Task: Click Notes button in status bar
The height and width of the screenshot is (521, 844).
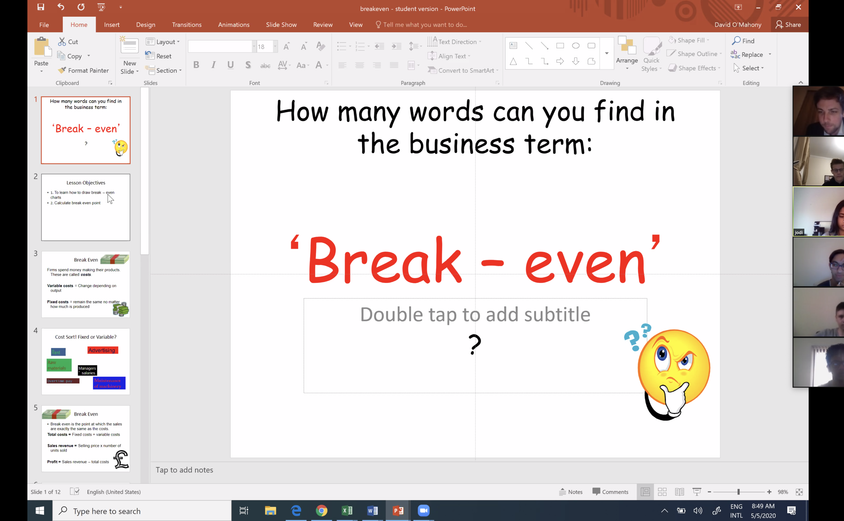Action: [x=570, y=492]
